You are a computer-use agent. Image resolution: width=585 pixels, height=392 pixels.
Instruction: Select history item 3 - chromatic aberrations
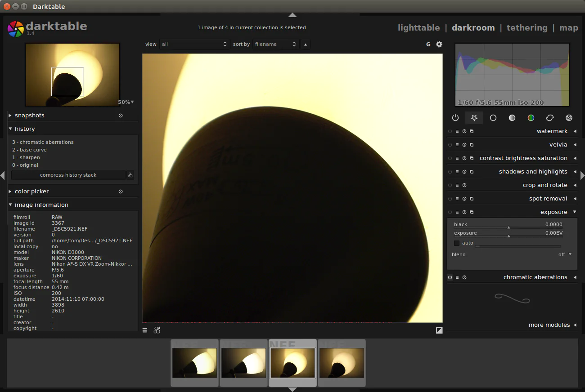[x=43, y=142]
